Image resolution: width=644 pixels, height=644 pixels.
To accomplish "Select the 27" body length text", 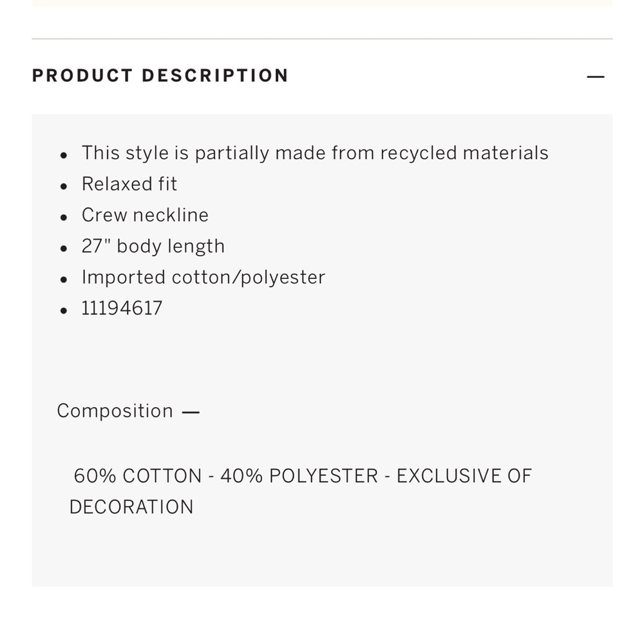I will click(153, 247).
